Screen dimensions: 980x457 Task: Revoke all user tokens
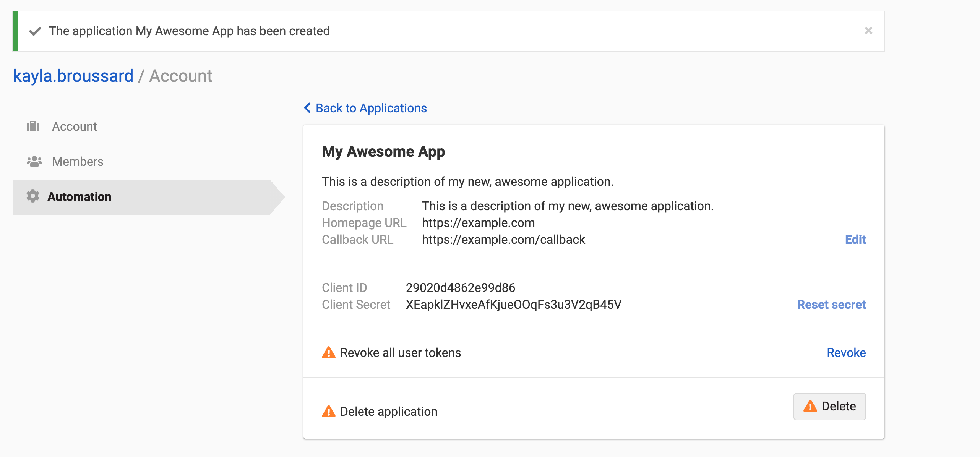click(x=846, y=353)
